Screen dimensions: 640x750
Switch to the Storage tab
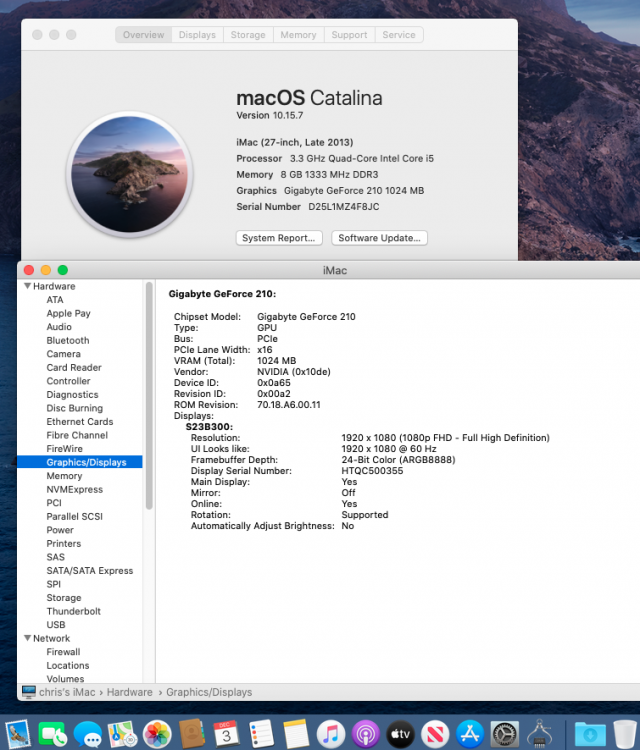(248, 35)
